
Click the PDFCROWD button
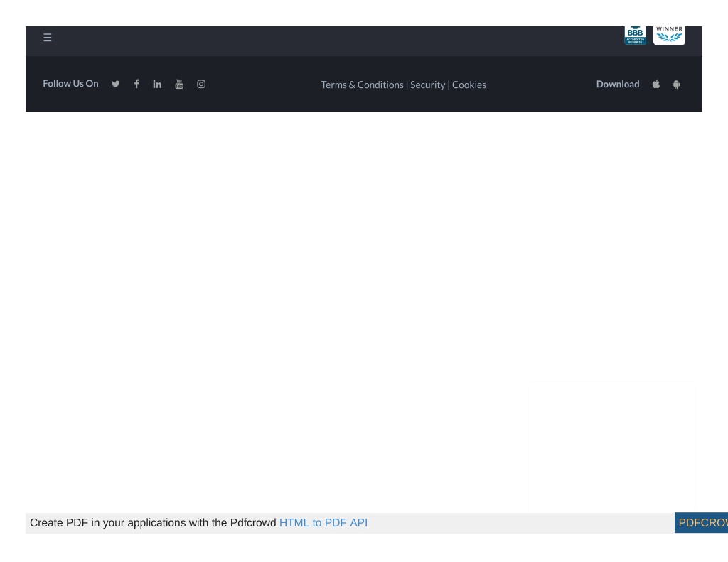701,522
